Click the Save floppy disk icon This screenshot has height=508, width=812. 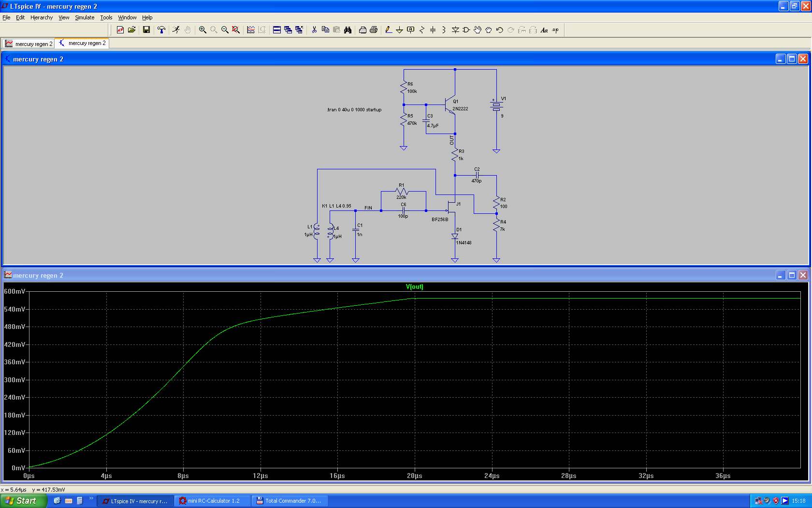(x=146, y=30)
